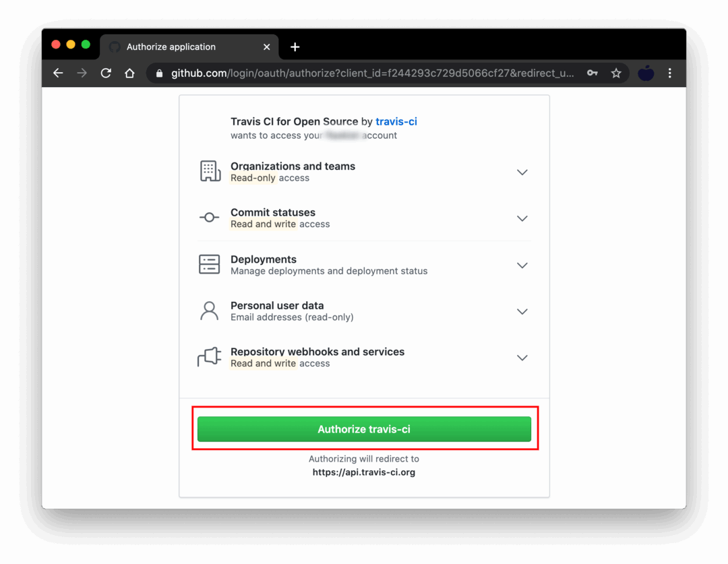Click the browser back arrow
Screen dimensions: 728x564
pos(58,73)
